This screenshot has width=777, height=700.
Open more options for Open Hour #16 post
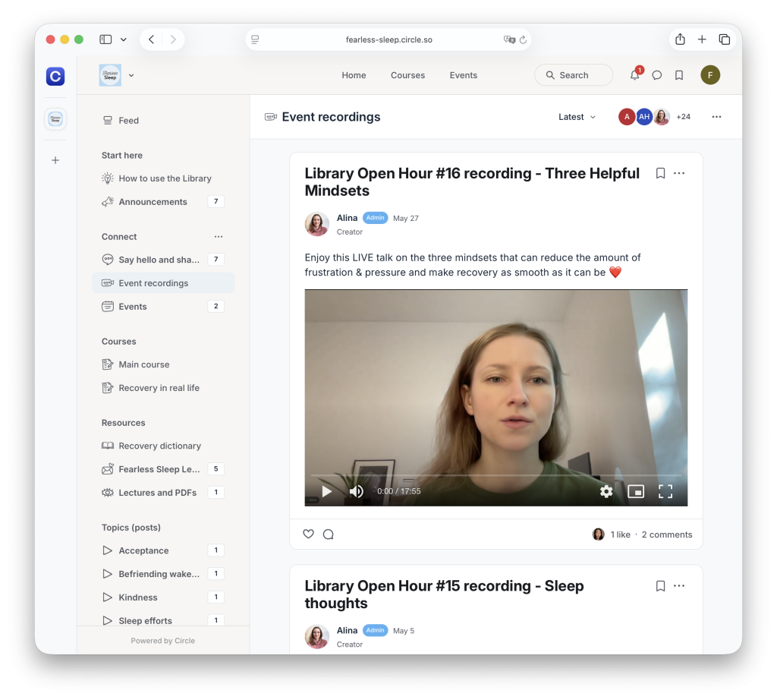pyautogui.click(x=679, y=173)
